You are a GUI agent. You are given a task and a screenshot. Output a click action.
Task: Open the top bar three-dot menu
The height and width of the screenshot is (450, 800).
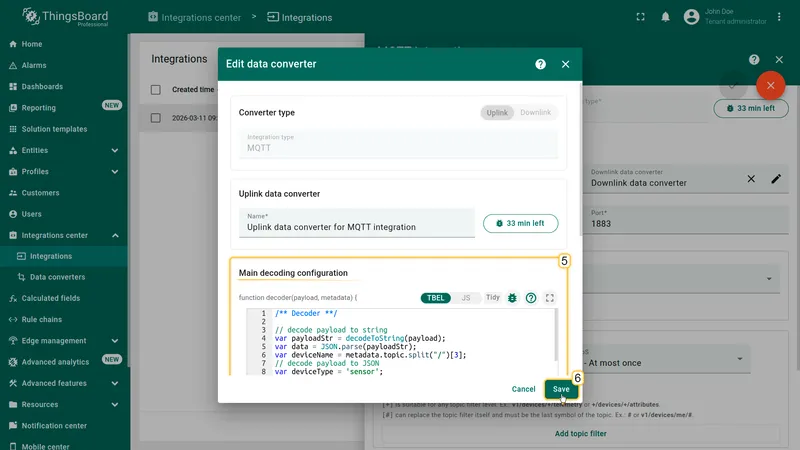coord(779,17)
